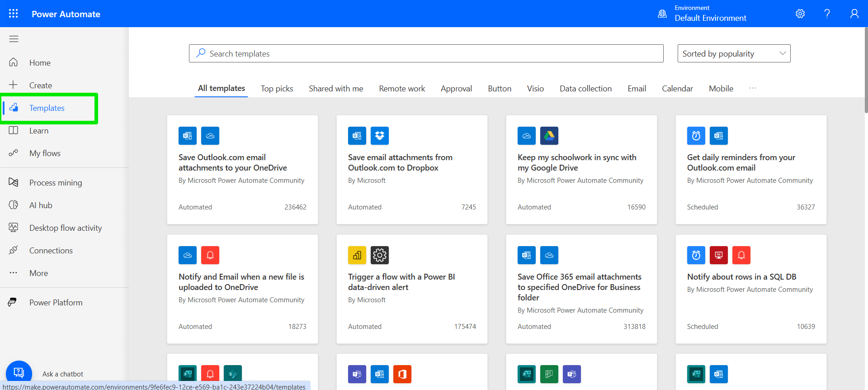Image resolution: width=868 pixels, height=390 pixels.
Task: Switch to the Remote work tab
Action: click(402, 89)
